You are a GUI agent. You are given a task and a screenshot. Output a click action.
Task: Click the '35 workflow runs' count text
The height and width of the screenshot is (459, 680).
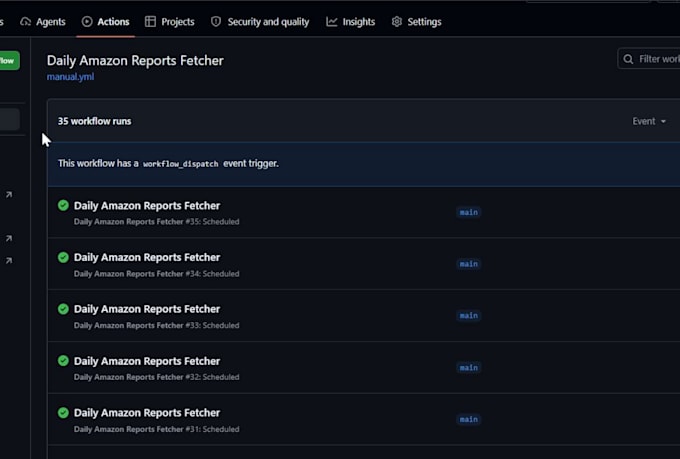click(x=95, y=121)
